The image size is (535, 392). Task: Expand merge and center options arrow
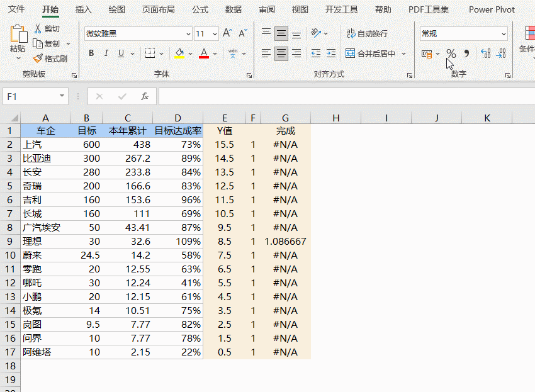(x=404, y=53)
